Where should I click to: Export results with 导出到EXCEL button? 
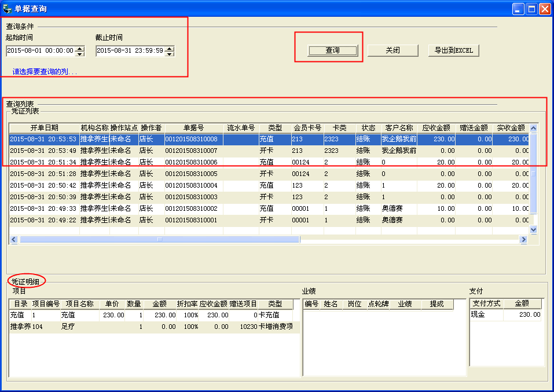coord(454,50)
